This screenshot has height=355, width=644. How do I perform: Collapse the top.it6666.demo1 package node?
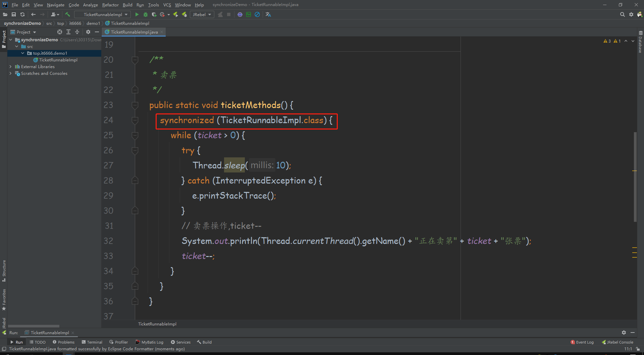click(23, 53)
